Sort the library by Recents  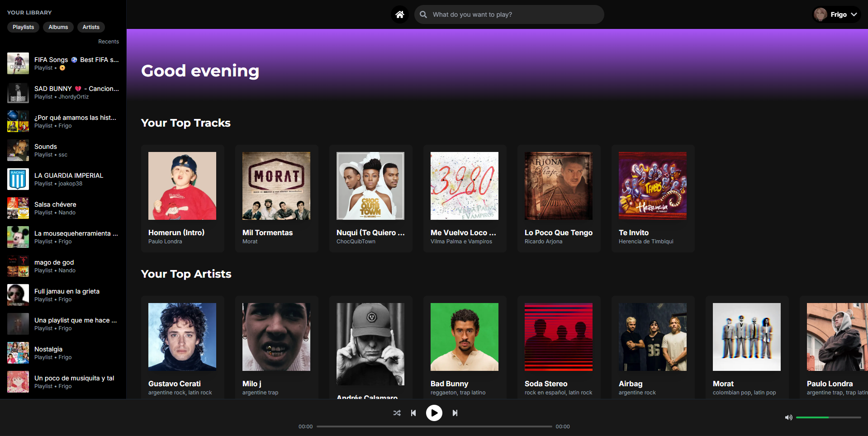(109, 42)
